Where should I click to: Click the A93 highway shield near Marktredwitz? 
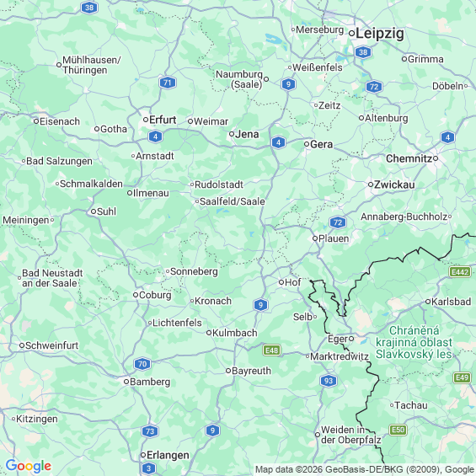[x=329, y=381]
